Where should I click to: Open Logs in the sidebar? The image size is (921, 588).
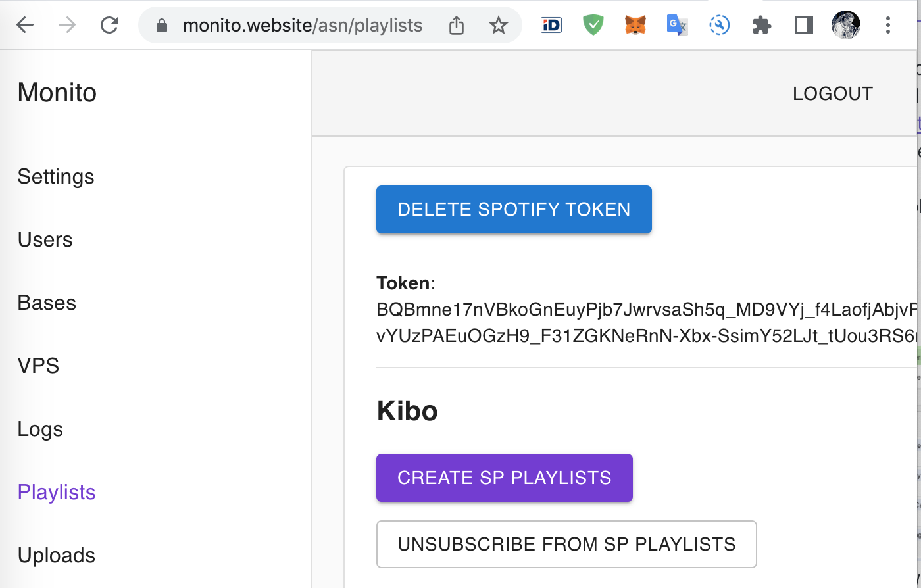40,429
